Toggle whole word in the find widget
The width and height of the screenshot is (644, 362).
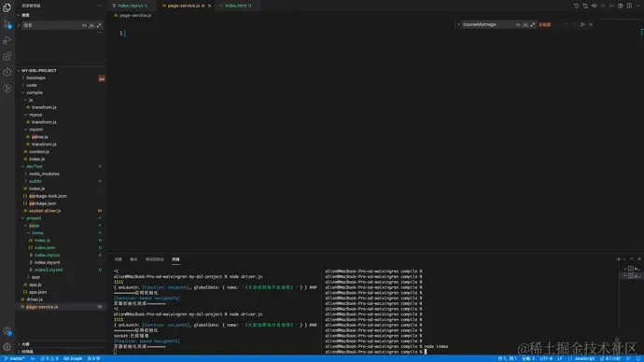point(525,24)
